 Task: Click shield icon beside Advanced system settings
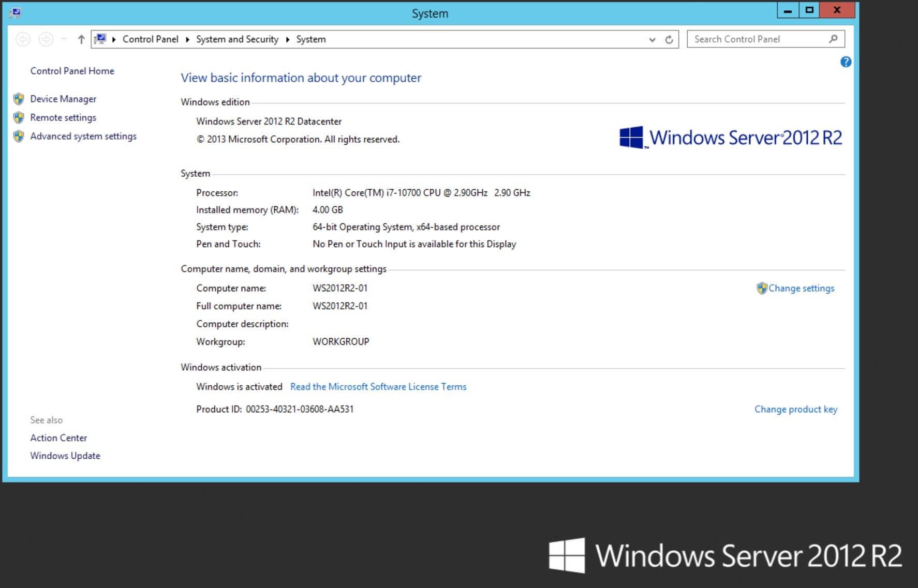pos(19,136)
